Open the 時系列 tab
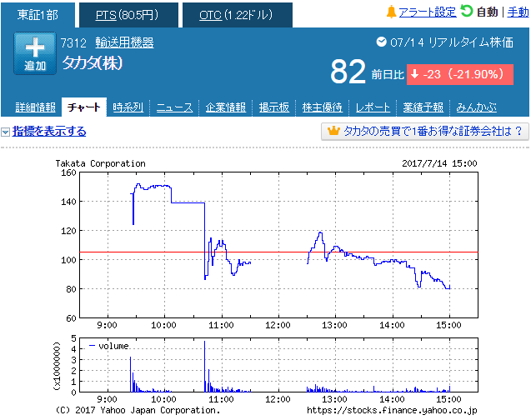The width and height of the screenshot is (531, 420). (128, 107)
